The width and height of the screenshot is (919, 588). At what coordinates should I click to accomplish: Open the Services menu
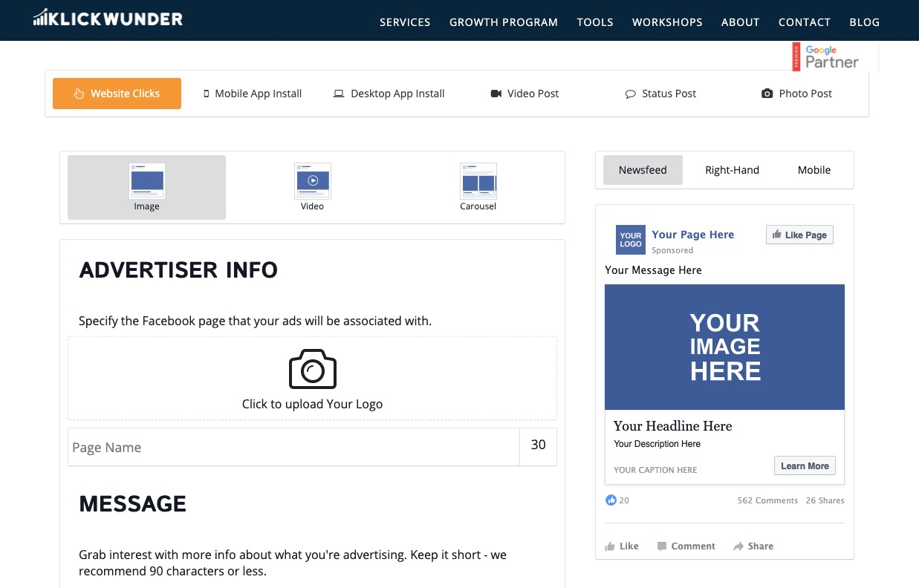pyautogui.click(x=405, y=22)
